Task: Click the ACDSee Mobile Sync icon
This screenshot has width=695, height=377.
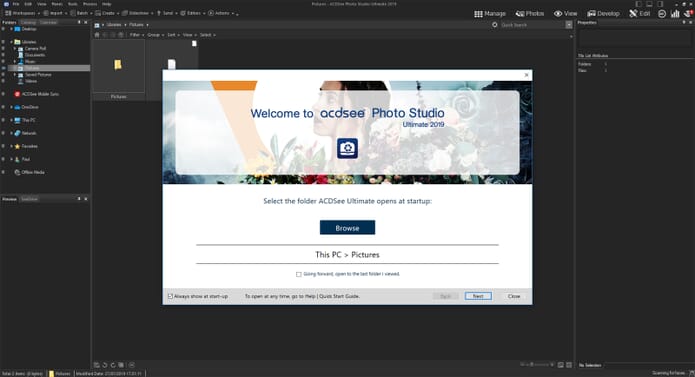Action: point(17,94)
